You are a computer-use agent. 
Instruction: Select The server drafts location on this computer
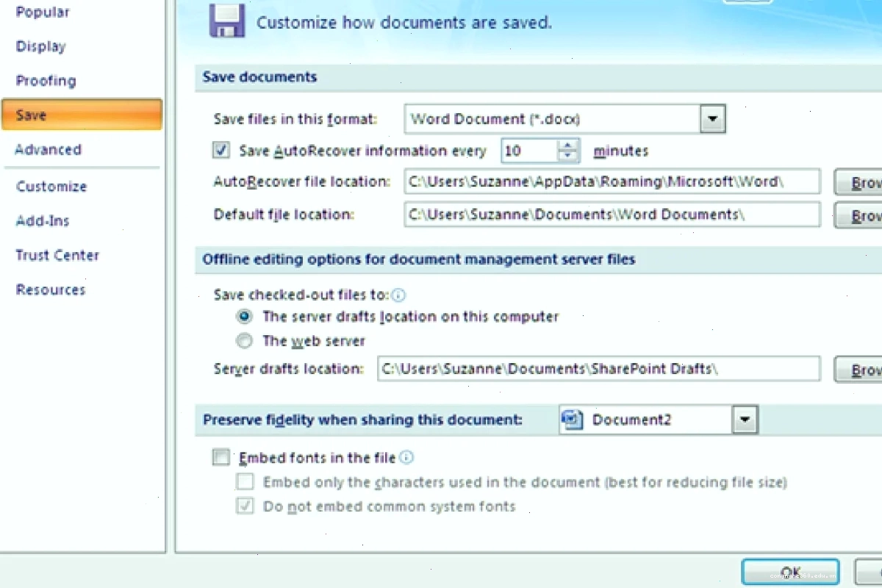tap(244, 317)
